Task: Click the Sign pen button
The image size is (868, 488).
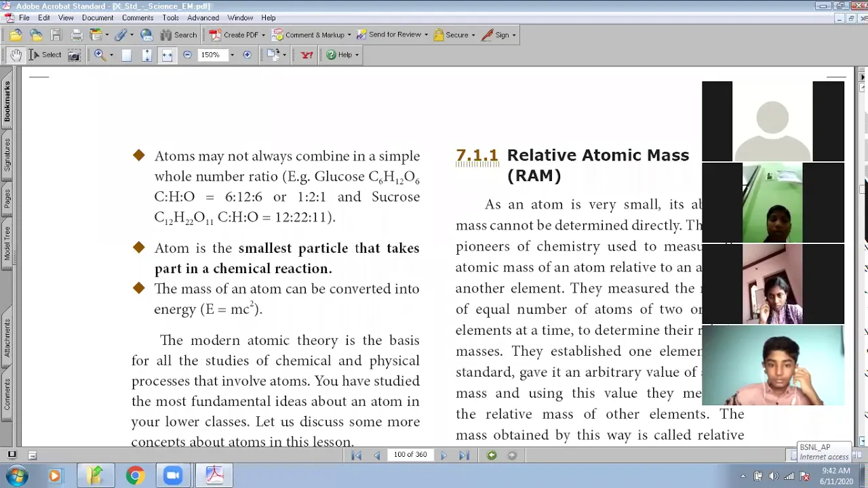Action: (x=495, y=35)
